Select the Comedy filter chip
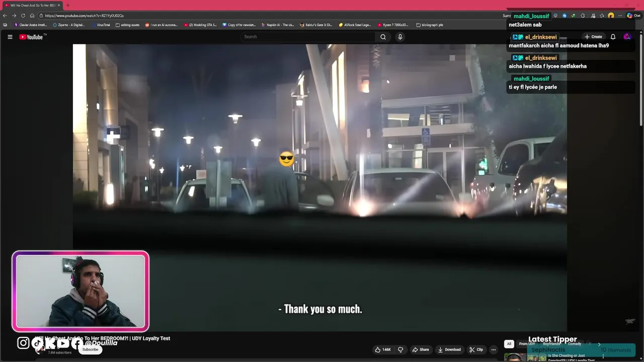 (x=575, y=344)
